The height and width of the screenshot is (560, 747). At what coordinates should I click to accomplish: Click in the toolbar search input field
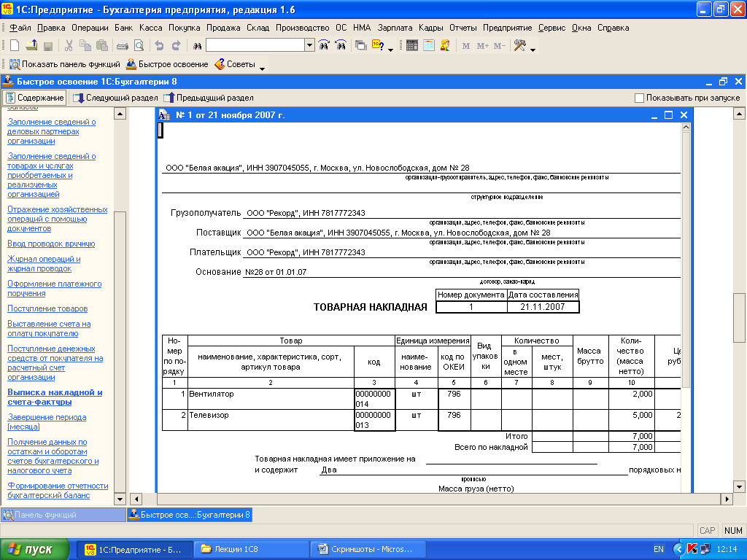tap(256, 45)
